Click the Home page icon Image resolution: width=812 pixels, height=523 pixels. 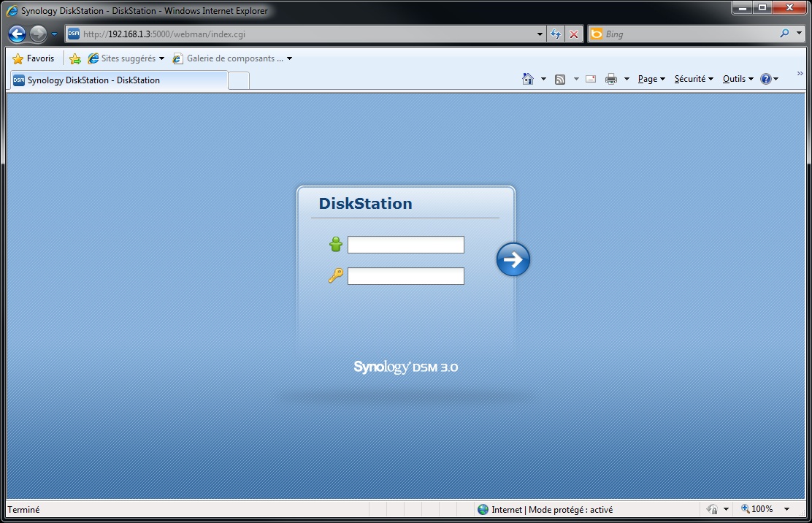(528, 79)
